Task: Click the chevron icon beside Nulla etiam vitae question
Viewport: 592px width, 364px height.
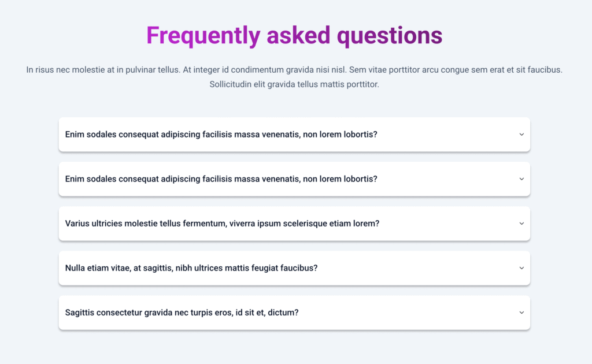Action: point(521,268)
